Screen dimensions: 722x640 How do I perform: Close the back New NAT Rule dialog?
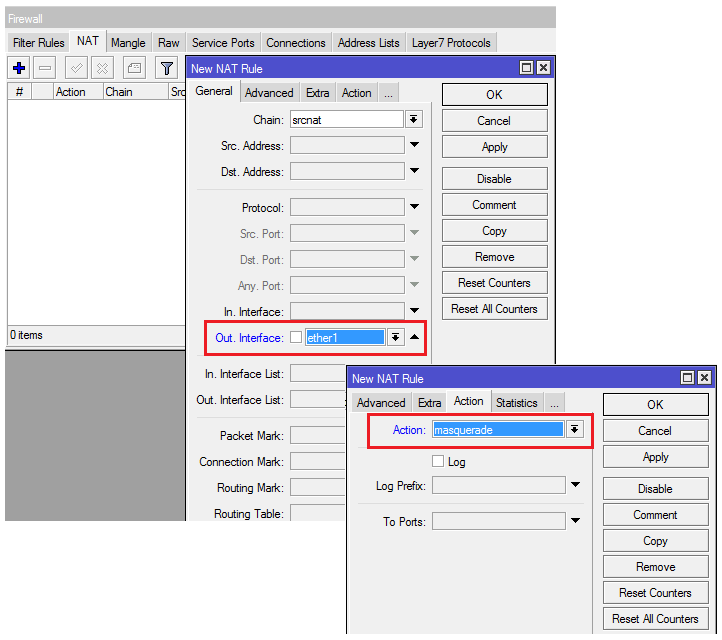pos(543,68)
